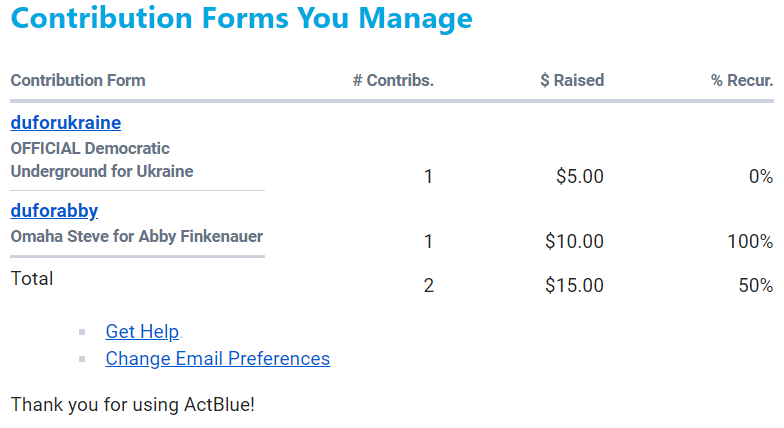784x428 pixels.
Task: Click the OFFICIAL Democratic Underground for Ukraine description
Action: (x=101, y=160)
